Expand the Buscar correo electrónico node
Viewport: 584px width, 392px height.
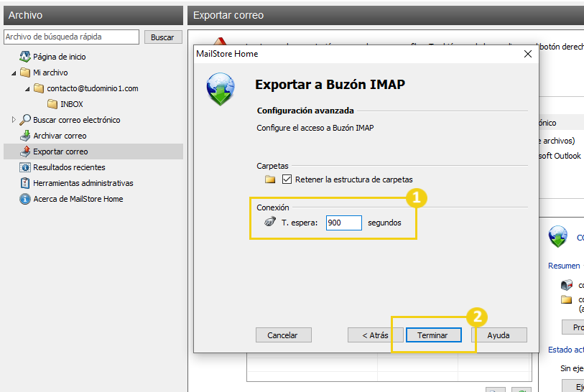click(14, 119)
